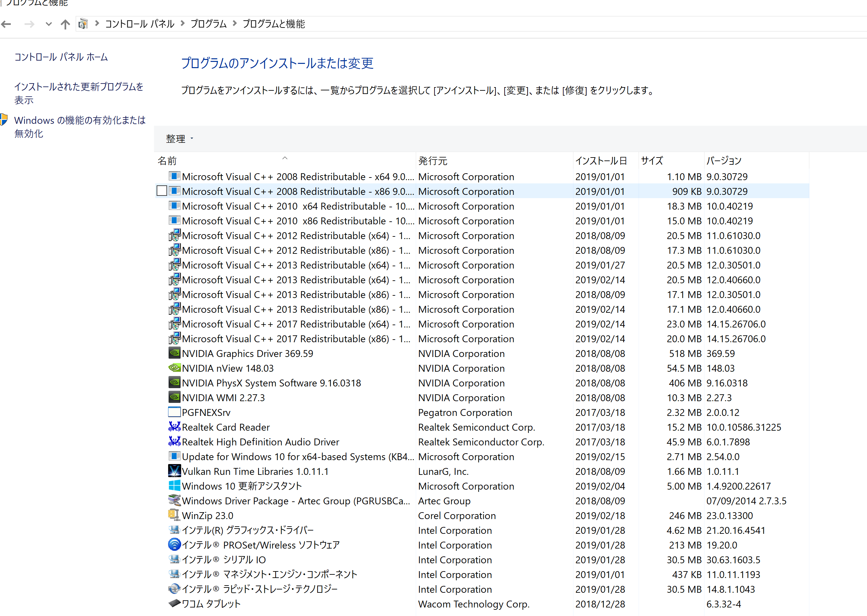Screen dimensions: 867x616
Task: Click the Windows Driver Package Artec icon
Action: point(174,500)
